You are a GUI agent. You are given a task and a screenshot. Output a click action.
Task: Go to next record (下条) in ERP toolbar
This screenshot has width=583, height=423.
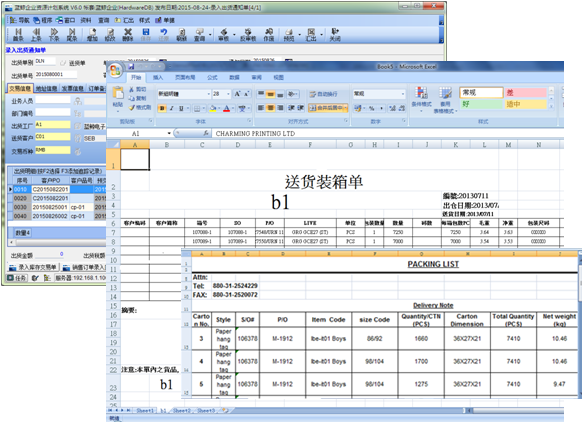pos(54,35)
